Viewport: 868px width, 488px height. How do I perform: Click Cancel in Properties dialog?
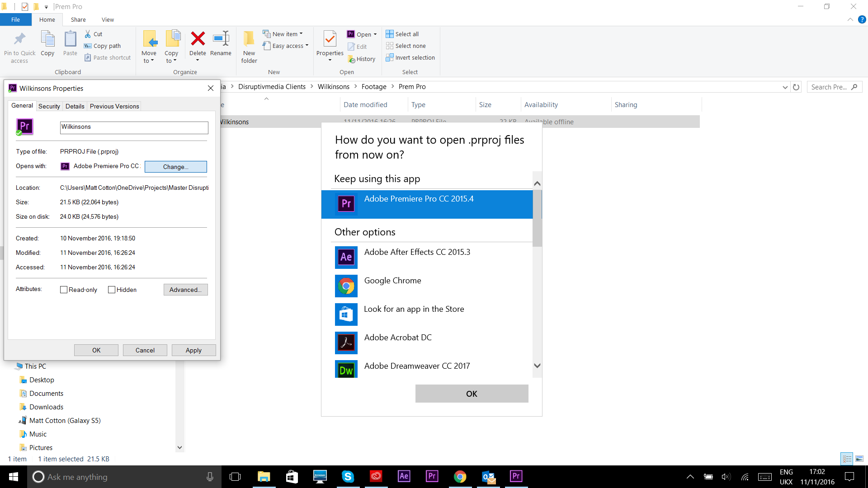point(145,350)
